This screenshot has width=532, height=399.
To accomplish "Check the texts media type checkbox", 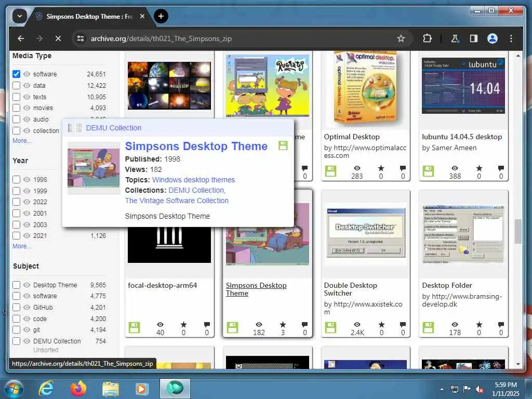I will tap(16, 97).
